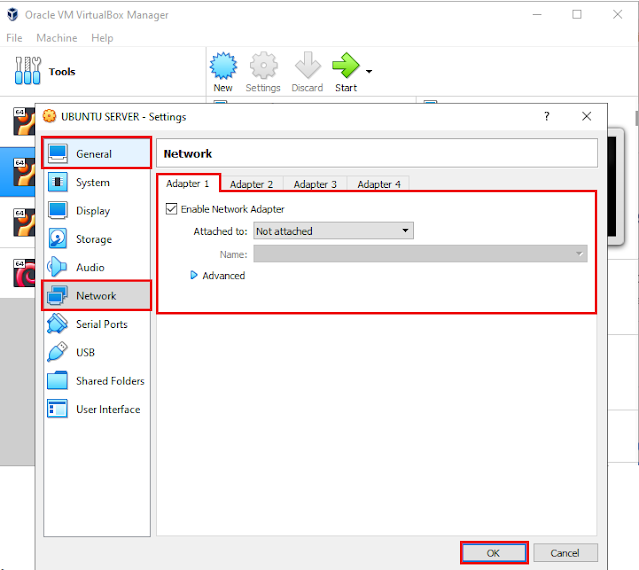This screenshot has height=570, width=639.
Task: Click the green Start arrow icon
Action: pyautogui.click(x=346, y=65)
